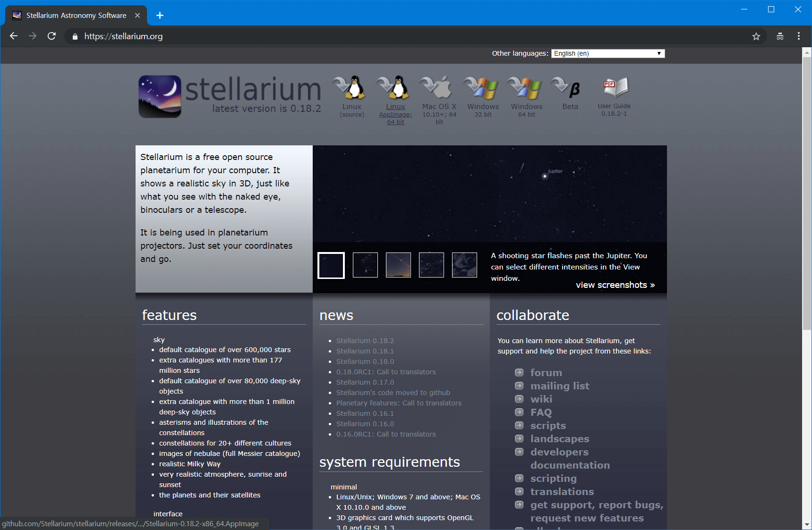Click the view screenshots link
The width and height of the screenshot is (812, 530).
coord(615,285)
